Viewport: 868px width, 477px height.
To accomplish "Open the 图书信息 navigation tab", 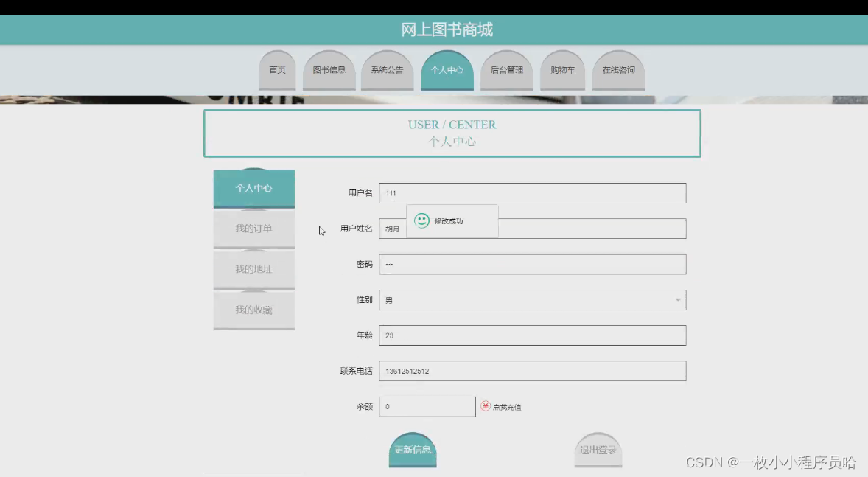I will 329,70.
